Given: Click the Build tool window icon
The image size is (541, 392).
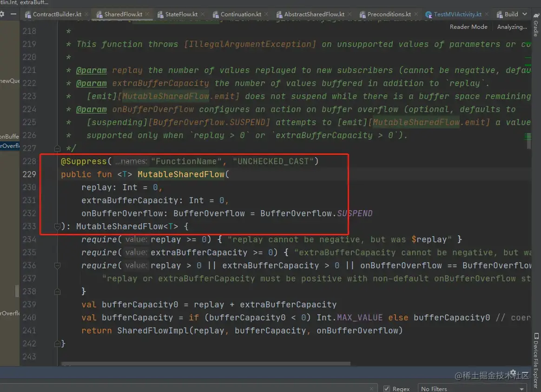Looking at the screenshot, I should pyautogui.click(x=500, y=14).
